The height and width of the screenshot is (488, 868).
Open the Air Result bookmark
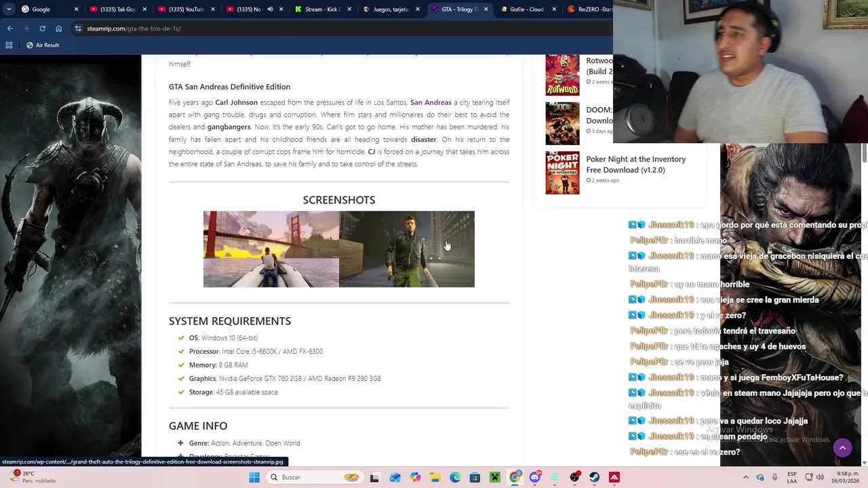tap(42, 45)
